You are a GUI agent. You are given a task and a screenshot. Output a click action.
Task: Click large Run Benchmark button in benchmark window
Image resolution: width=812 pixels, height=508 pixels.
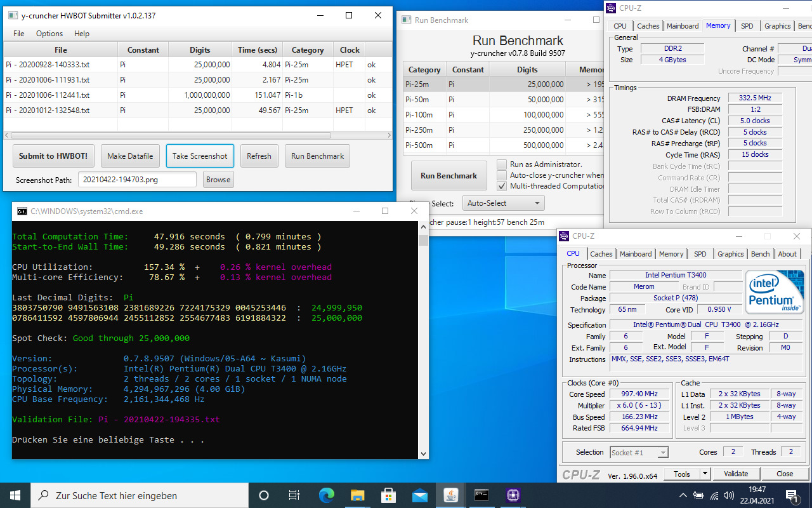(449, 175)
